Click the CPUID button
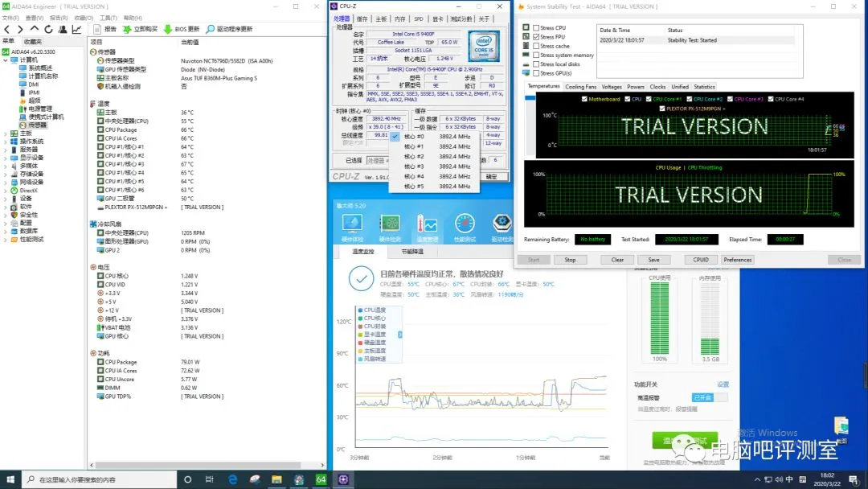The image size is (868, 489). pos(700,260)
